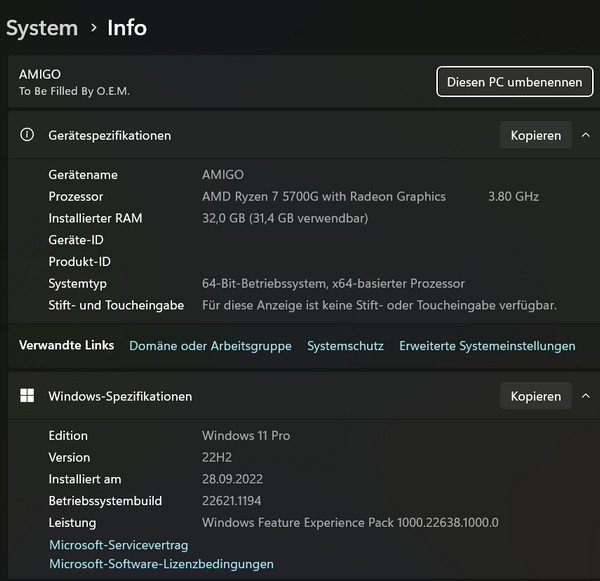This screenshot has height=581, width=600.
Task: Click the Installiert am label
Action: (85, 479)
